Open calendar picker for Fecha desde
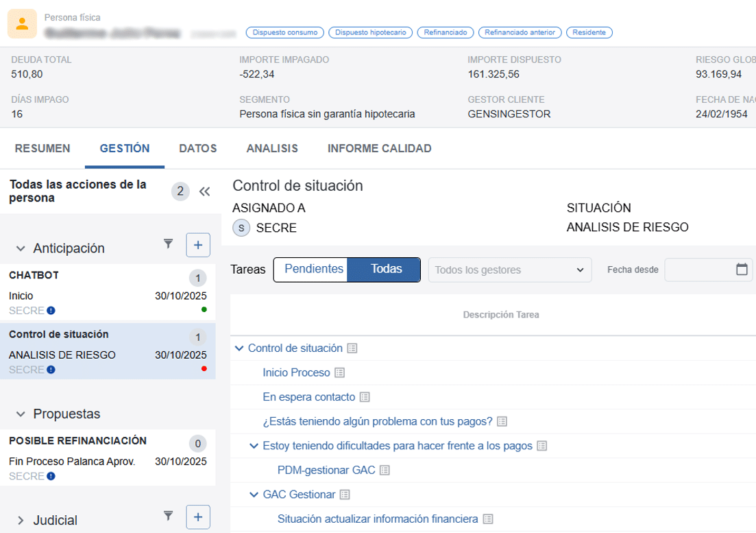 point(742,270)
